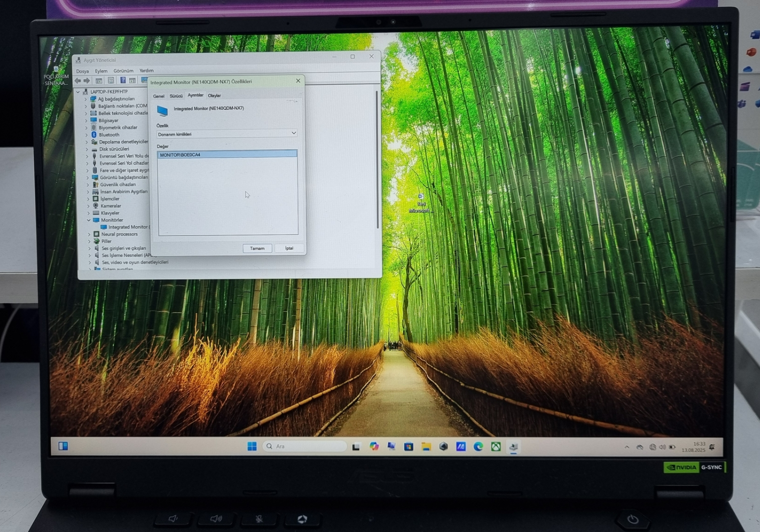This screenshot has height=532, width=760.
Task: Click the Aygıt Yöneticisi vertical scrollbar
Action: [x=378, y=160]
